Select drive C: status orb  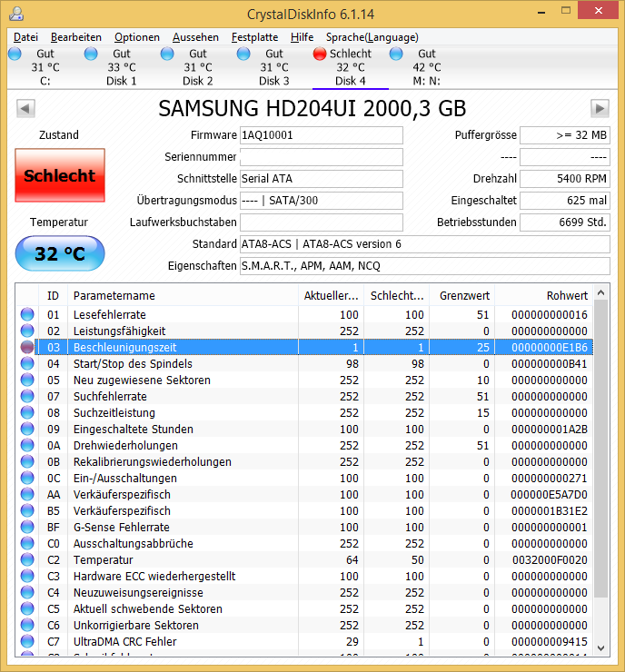tap(15, 54)
